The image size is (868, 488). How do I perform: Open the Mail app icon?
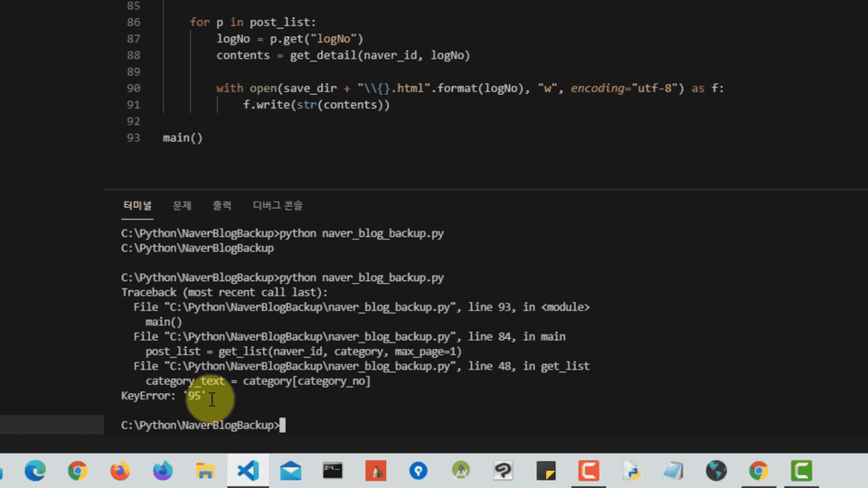290,471
